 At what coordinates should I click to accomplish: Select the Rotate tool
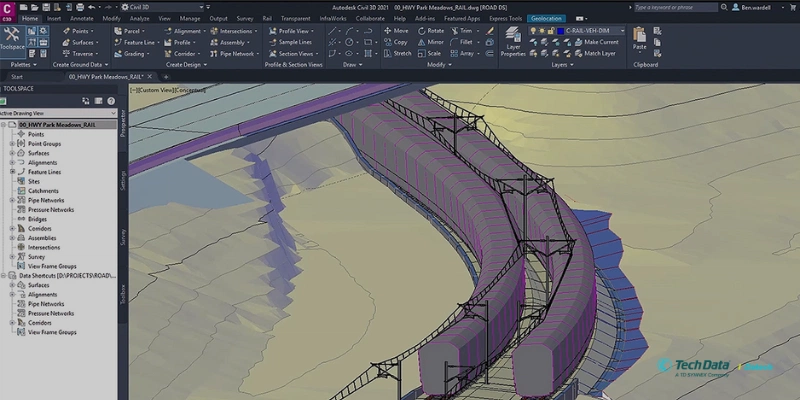[x=431, y=31]
